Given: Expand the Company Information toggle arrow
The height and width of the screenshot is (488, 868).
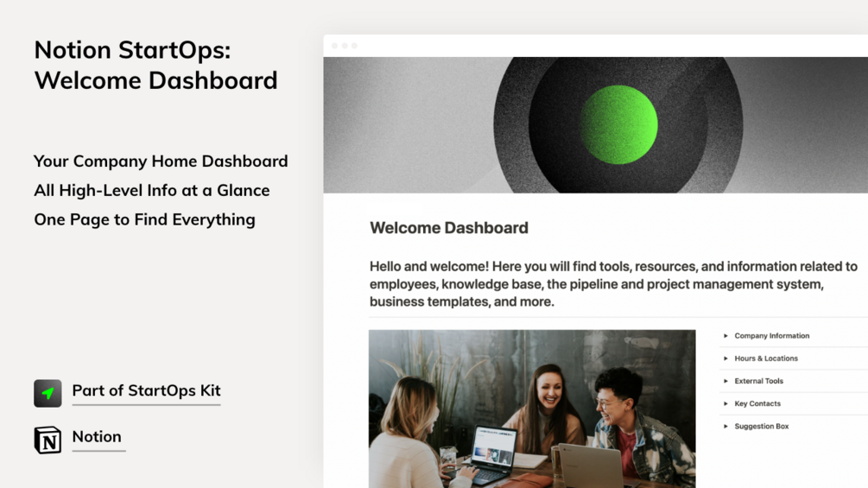Looking at the screenshot, I should 725,336.
